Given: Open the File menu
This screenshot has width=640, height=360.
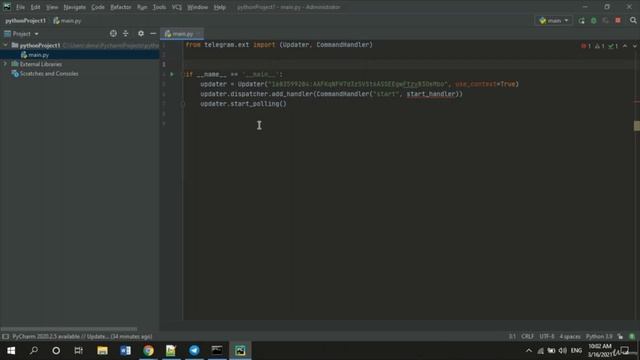Looking at the screenshot, I should tap(20, 7).
